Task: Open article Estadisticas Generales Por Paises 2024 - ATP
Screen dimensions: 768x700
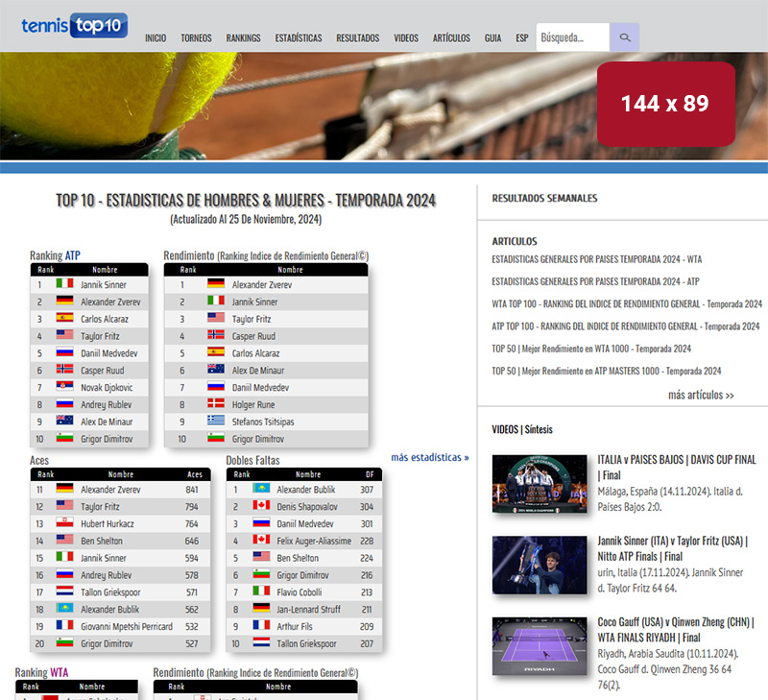Action: [595, 281]
